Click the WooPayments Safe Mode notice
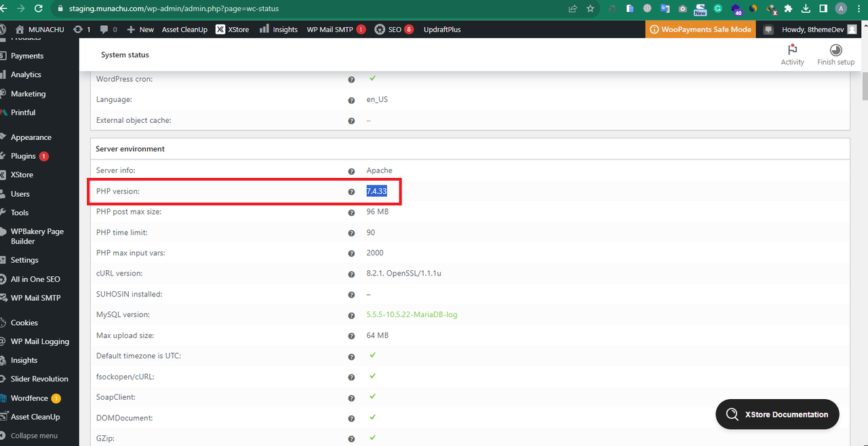This screenshot has width=868, height=446. [701, 29]
